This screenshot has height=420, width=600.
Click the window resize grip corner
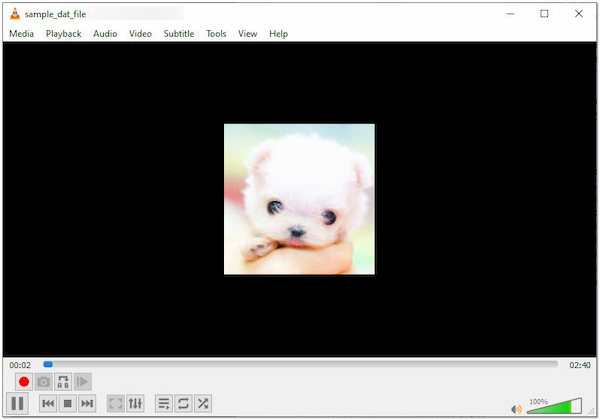point(592,412)
